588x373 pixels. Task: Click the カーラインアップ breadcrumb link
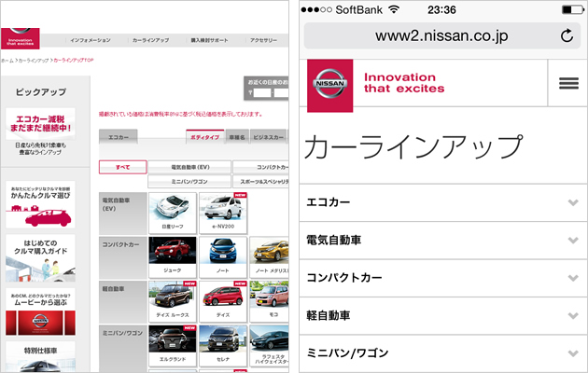click(34, 61)
